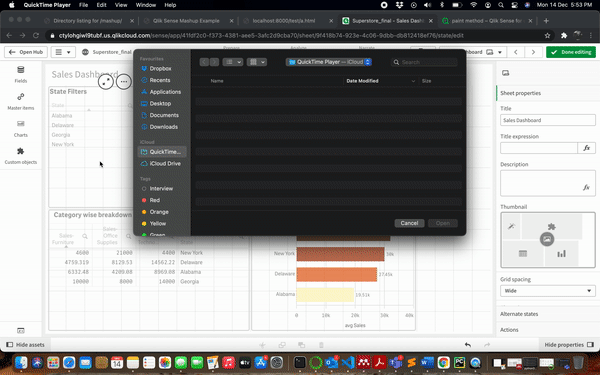Undo the last edit in Qlik
This screenshot has height=375, width=600.
click(468, 345)
